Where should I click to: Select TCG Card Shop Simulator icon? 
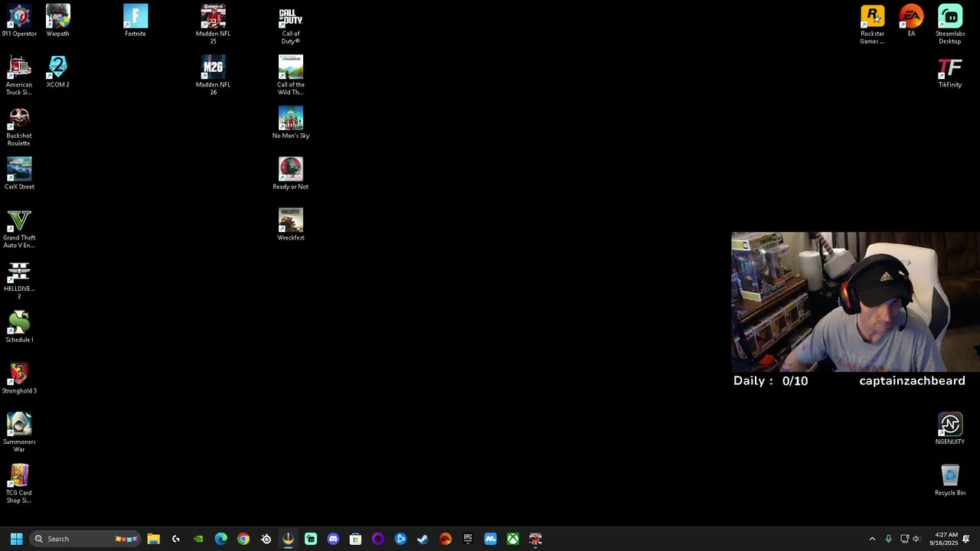click(19, 484)
